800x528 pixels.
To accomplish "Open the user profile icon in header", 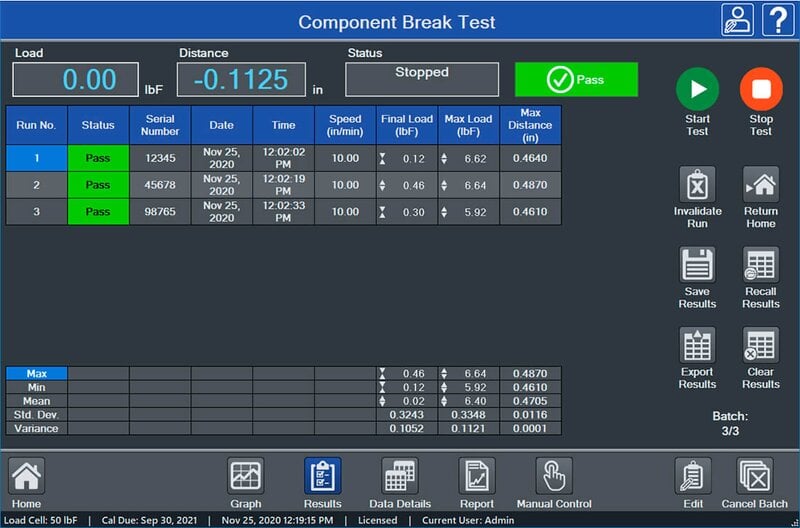I will [x=737, y=20].
